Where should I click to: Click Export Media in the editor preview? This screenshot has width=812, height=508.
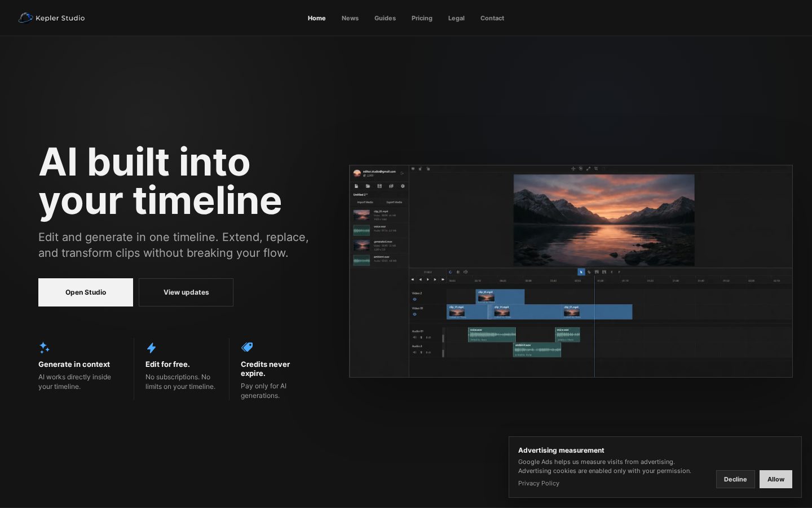pos(394,202)
